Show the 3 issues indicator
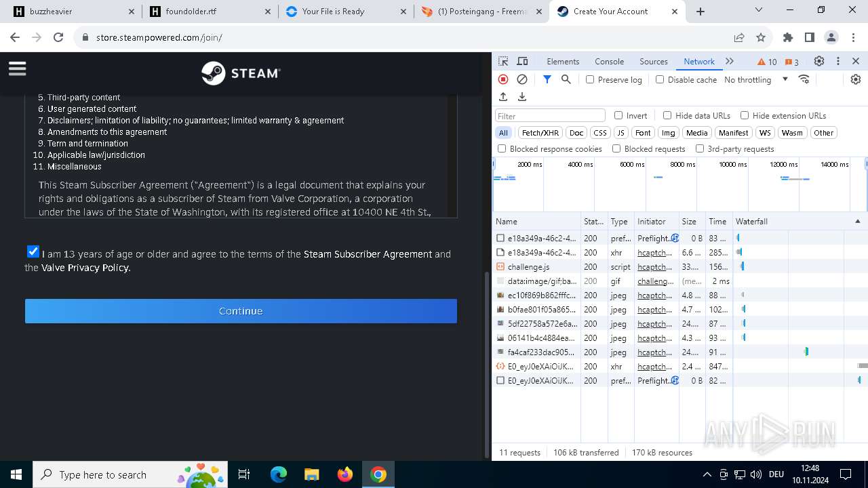The width and height of the screenshot is (868, 488). click(x=791, y=62)
